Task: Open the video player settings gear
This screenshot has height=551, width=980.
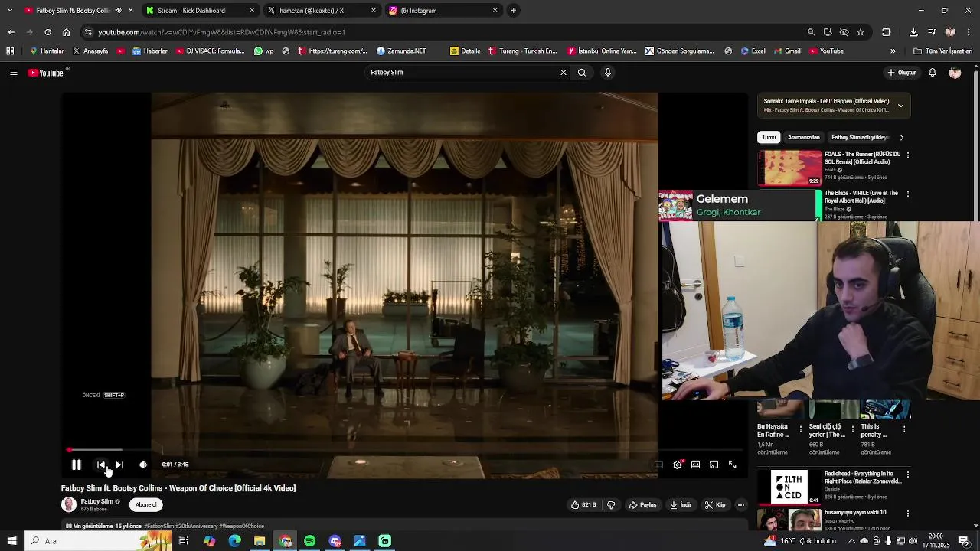Action: click(678, 465)
